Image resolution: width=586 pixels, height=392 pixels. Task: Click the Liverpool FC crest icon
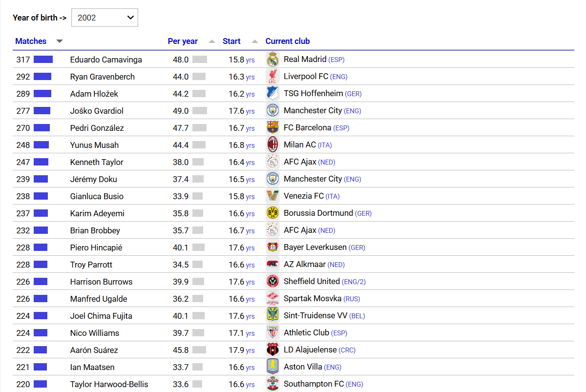click(x=272, y=77)
